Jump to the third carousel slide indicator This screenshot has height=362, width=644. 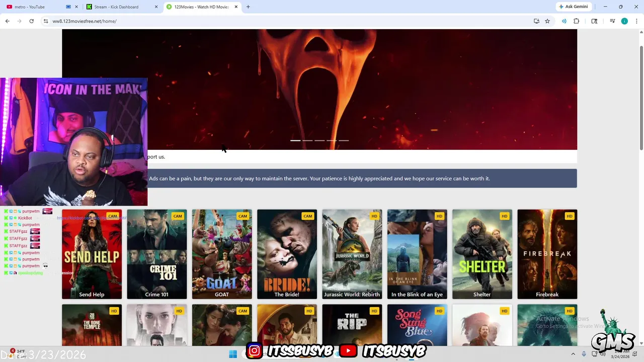(319, 141)
